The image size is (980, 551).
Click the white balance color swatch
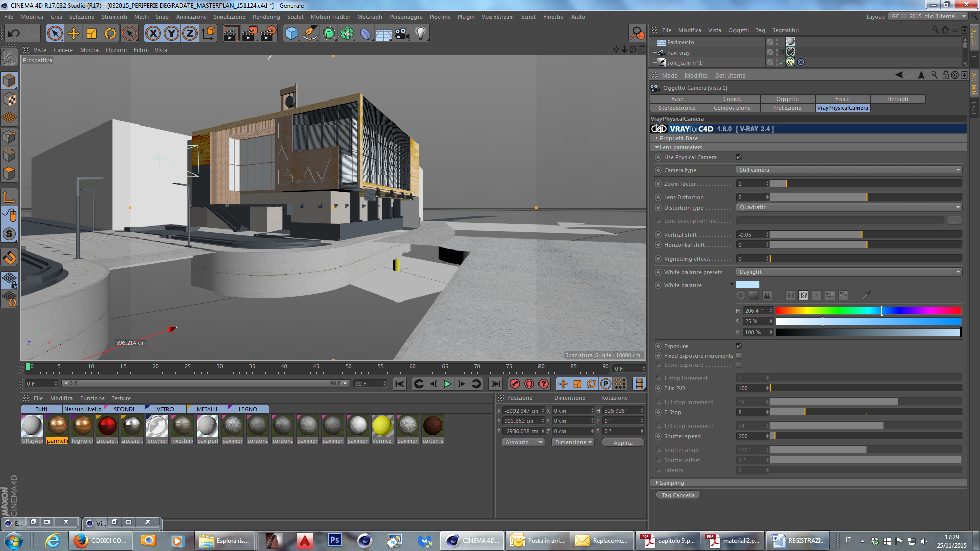tap(748, 285)
